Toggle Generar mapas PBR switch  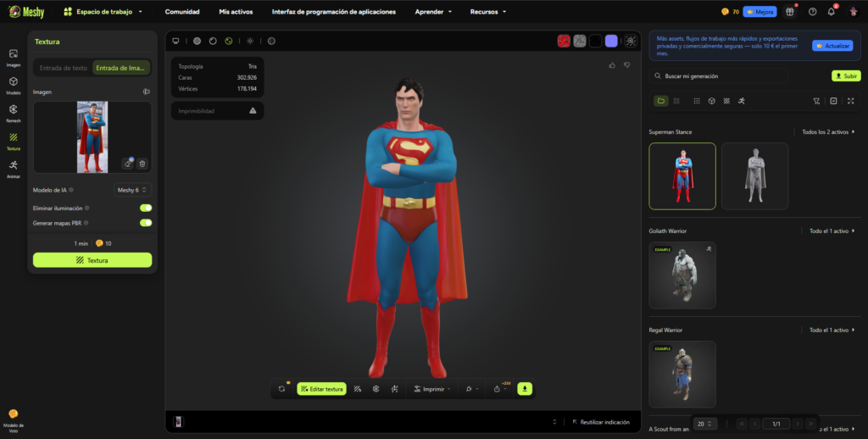pyautogui.click(x=146, y=223)
